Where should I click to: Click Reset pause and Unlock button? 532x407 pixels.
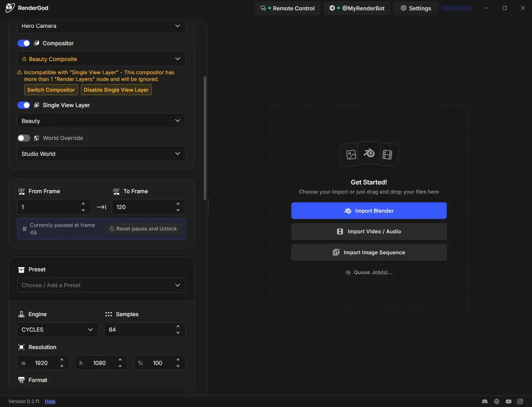coord(143,229)
